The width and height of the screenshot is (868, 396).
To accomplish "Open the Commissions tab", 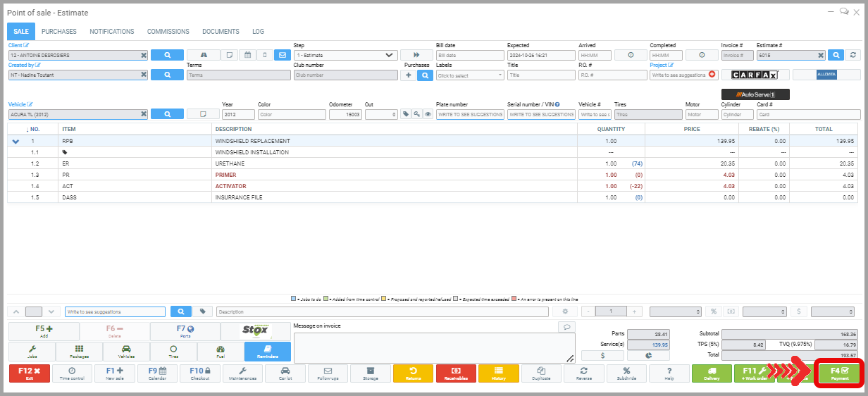I will click(x=168, y=32).
